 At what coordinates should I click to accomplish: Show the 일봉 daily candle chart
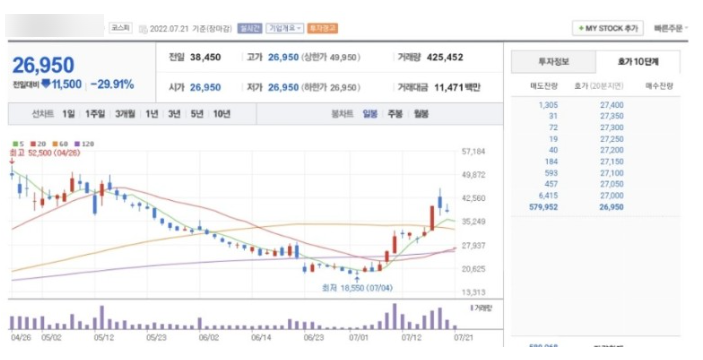370,114
